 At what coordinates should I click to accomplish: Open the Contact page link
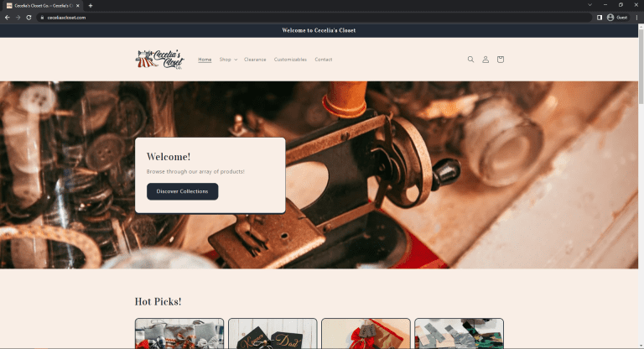point(324,60)
